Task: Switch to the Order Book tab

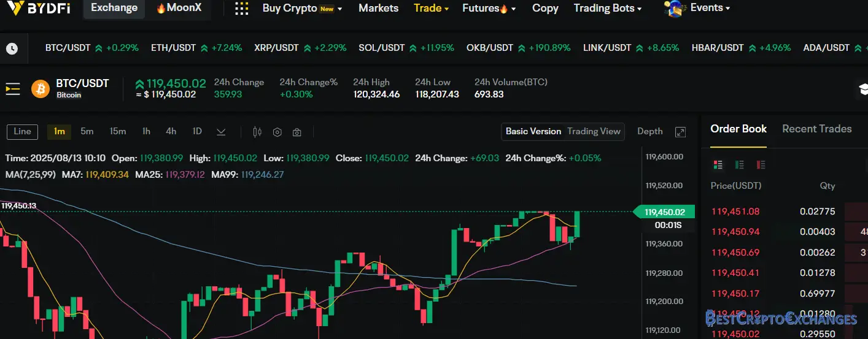Action: [738, 129]
